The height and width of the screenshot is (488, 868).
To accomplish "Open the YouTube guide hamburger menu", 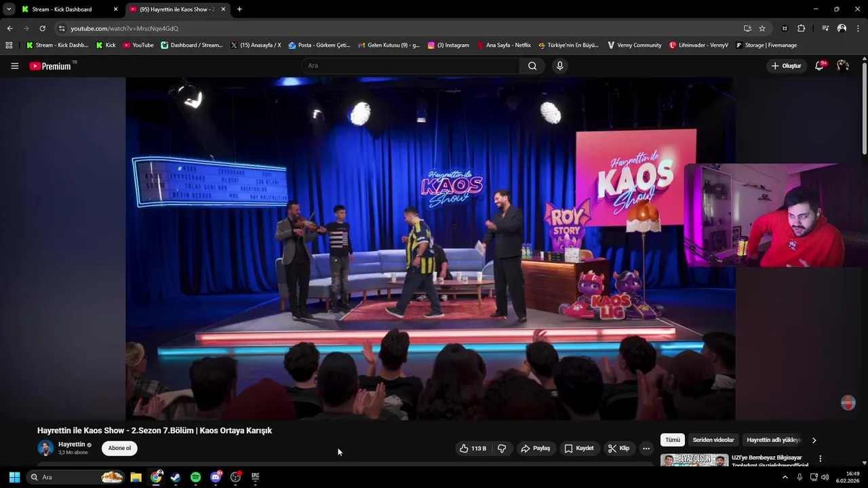I will (14, 66).
